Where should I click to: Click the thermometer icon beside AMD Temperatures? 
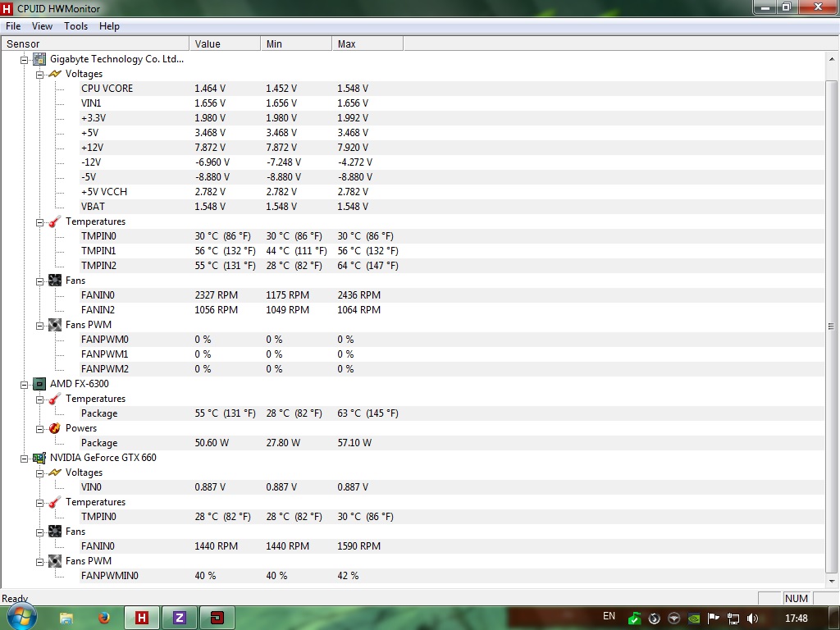coord(55,399)
